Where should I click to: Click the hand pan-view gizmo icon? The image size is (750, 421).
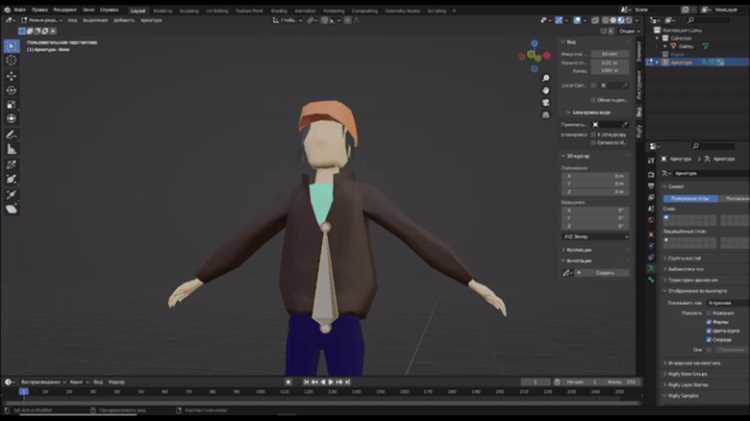click(546, 90)
